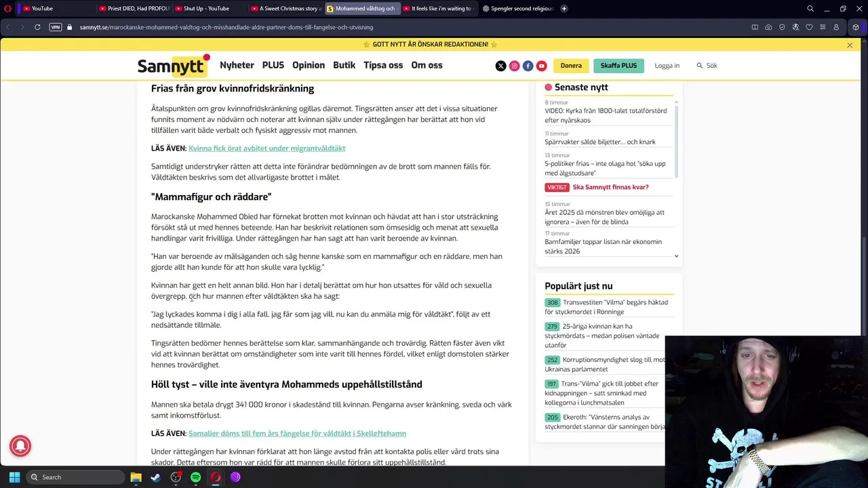Viewport: 868px width, 488px height.
Task: Open Samnytt's YouTube icon
Action: click(x=541, y=66)
